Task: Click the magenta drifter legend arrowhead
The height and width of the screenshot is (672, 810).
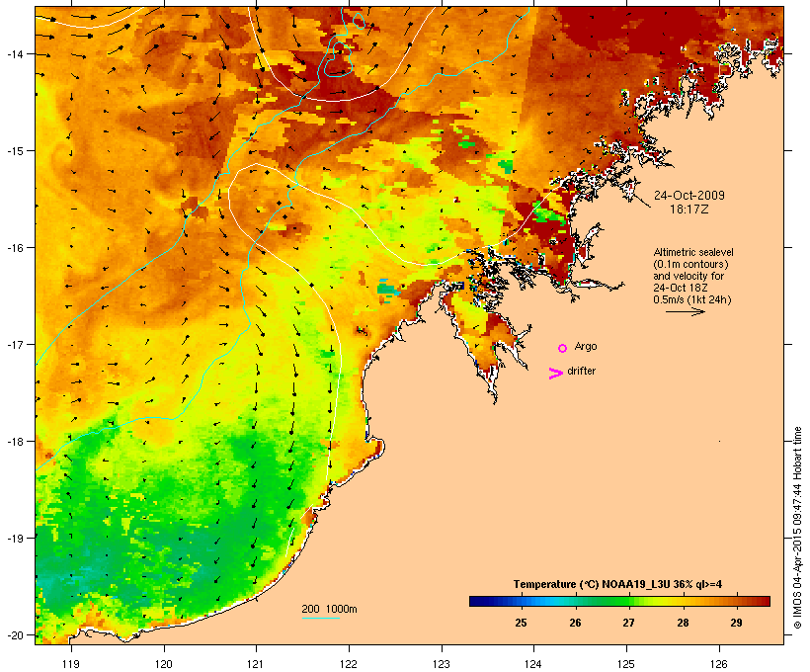Action: click(556, 374)
